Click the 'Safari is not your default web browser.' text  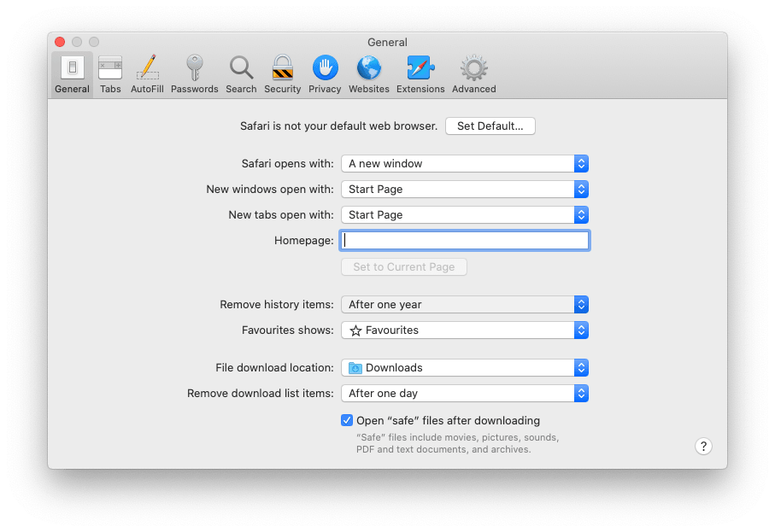338,126
